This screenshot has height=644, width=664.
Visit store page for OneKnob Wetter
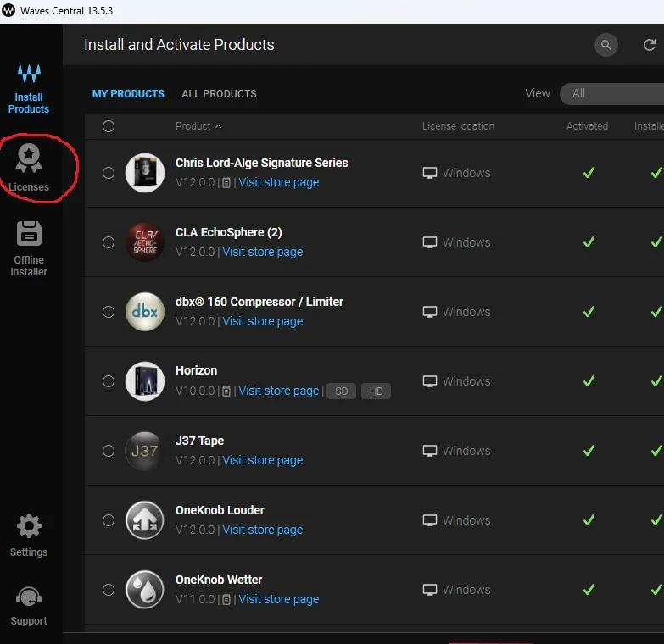279,599
